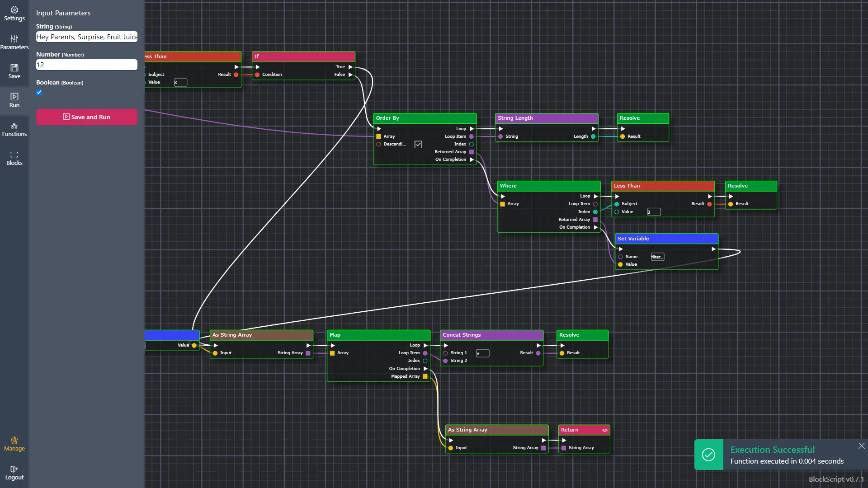The width and height of the screenshot is (868, 488).
Task: Select the If block header
Action: point(303,56)
